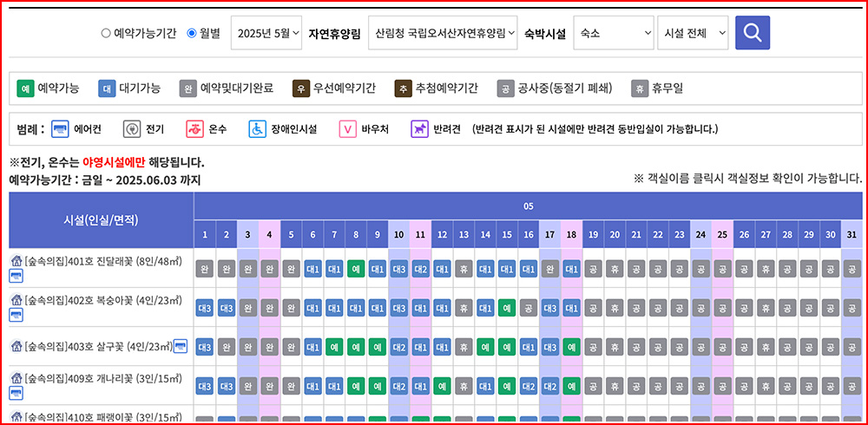Click the 공사중(동절기 폐쇄) legend icon
The width and height of the screenshot is (868, 425).
(505, 88)
